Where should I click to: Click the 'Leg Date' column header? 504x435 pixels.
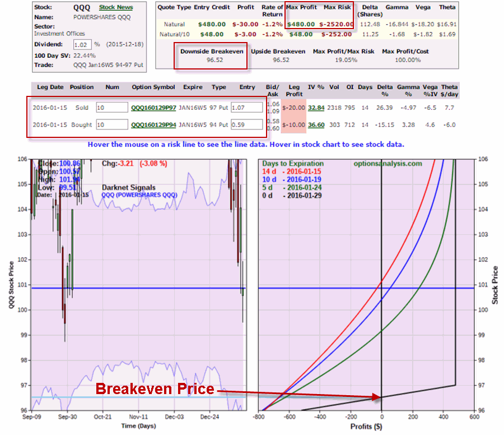50,87
